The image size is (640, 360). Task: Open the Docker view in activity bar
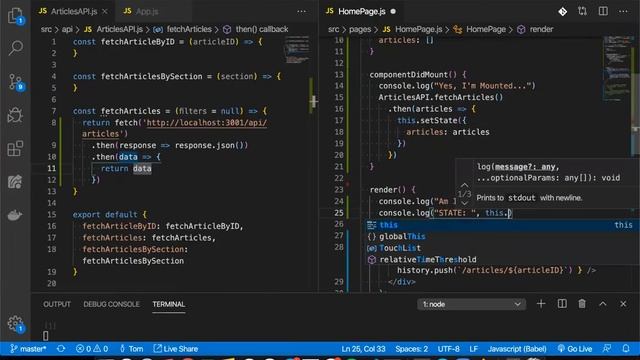pyautogui.click(x=15, y=215)
